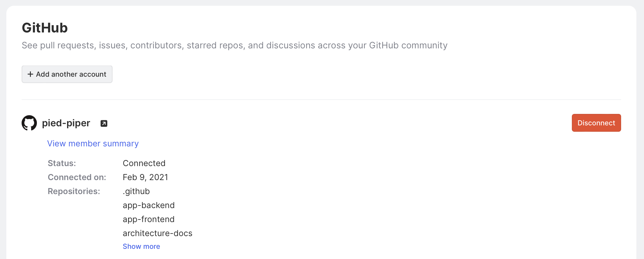Click the plus icon on Add account
644x259 pixels.
[x=31, y=74]
